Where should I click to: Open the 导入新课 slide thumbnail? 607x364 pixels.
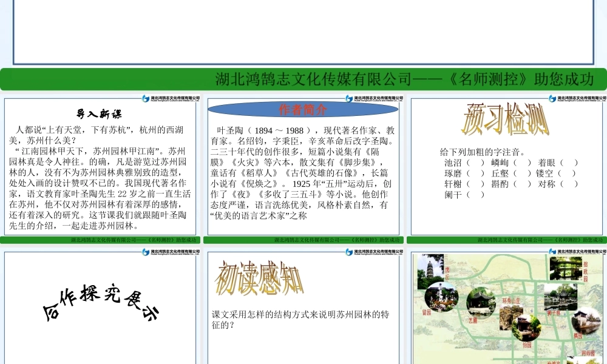coord(100,169)
